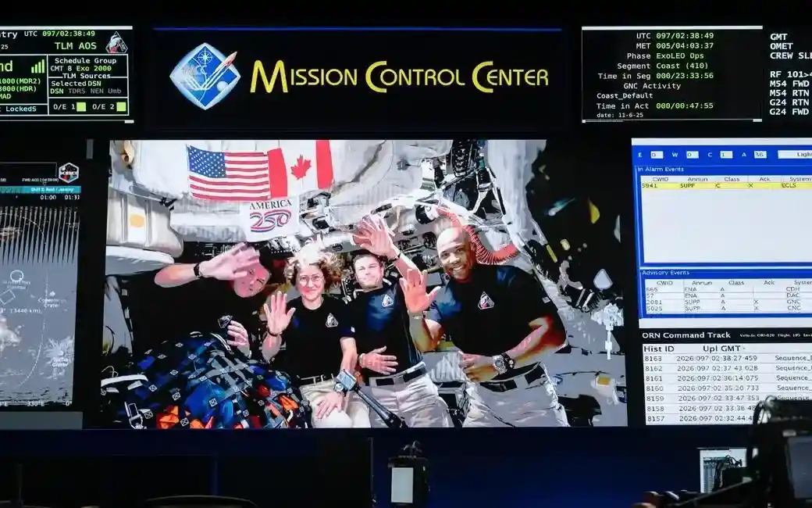
Task: Select DSN as the telemetry source
Action: 57,91
